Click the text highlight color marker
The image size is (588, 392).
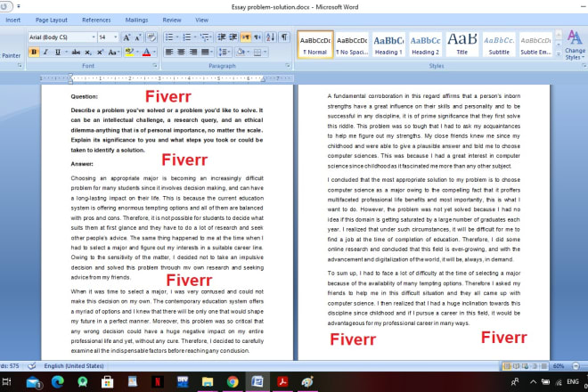(129, 53)
